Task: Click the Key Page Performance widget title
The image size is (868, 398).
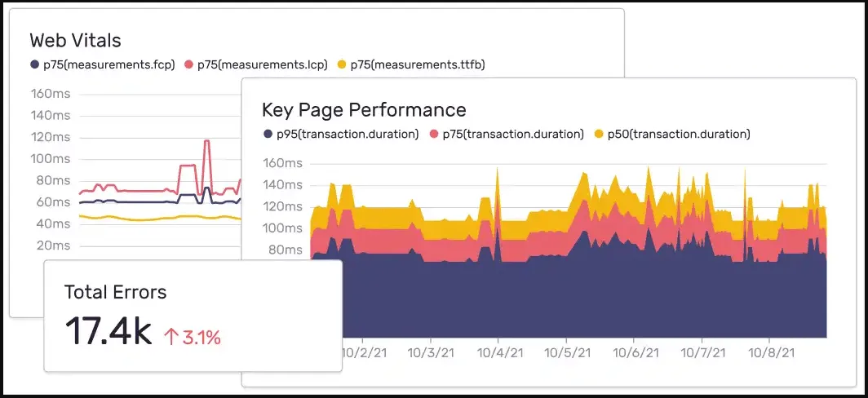Action: [364, 109]
